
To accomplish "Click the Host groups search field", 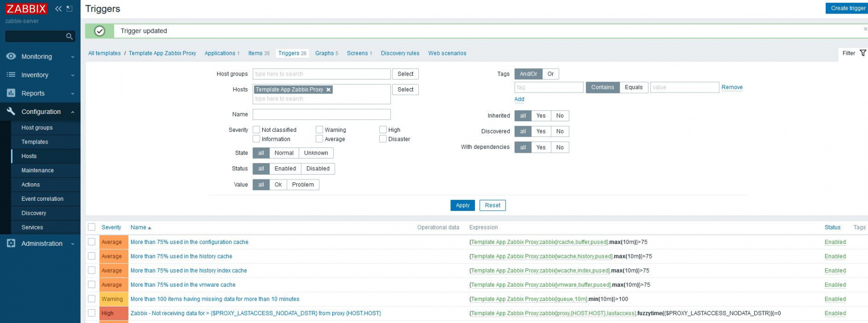I will tap(322, 74).
